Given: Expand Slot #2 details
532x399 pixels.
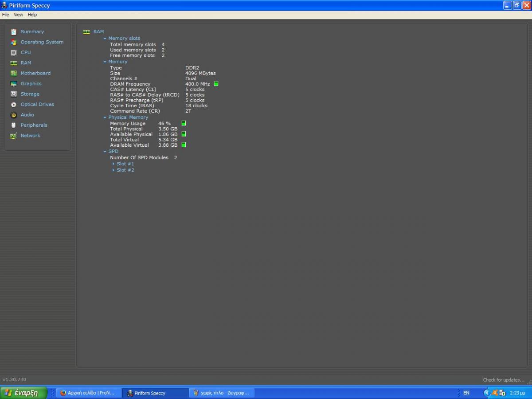Looking at the screenshot, I should tap(113, 170).
